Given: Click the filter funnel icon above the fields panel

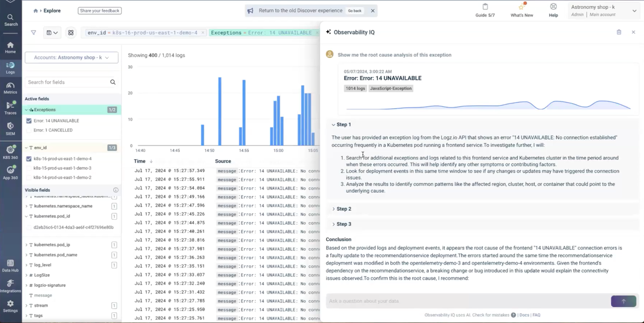Looking at the screenshot, I should [x=33, y=32].
